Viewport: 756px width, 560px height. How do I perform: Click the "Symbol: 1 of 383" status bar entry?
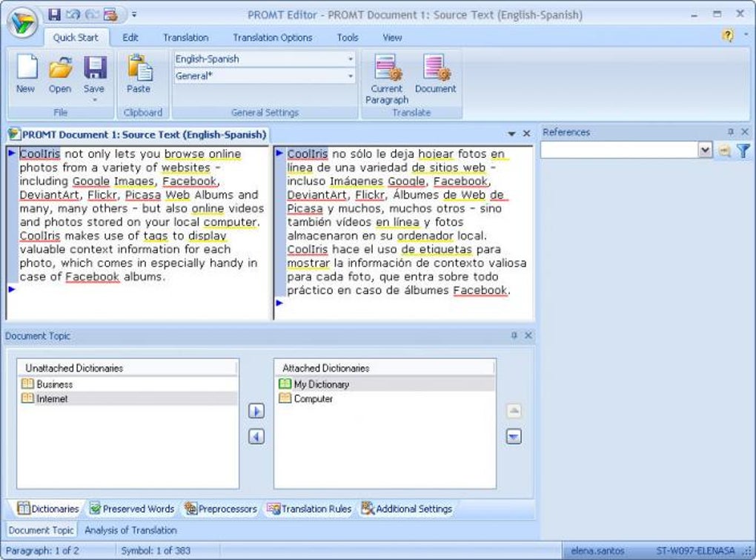[156, 550]
